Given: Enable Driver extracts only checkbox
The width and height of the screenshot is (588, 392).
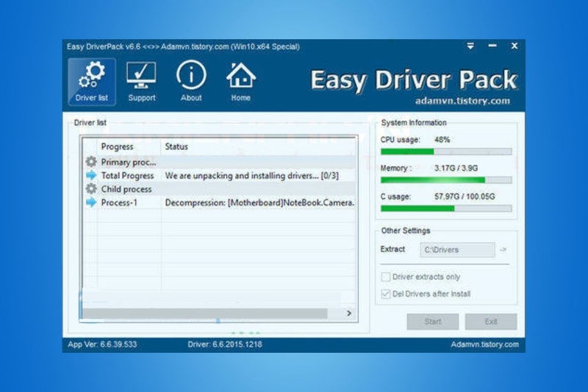Looking at the screenshot, I should click(385, 277).
